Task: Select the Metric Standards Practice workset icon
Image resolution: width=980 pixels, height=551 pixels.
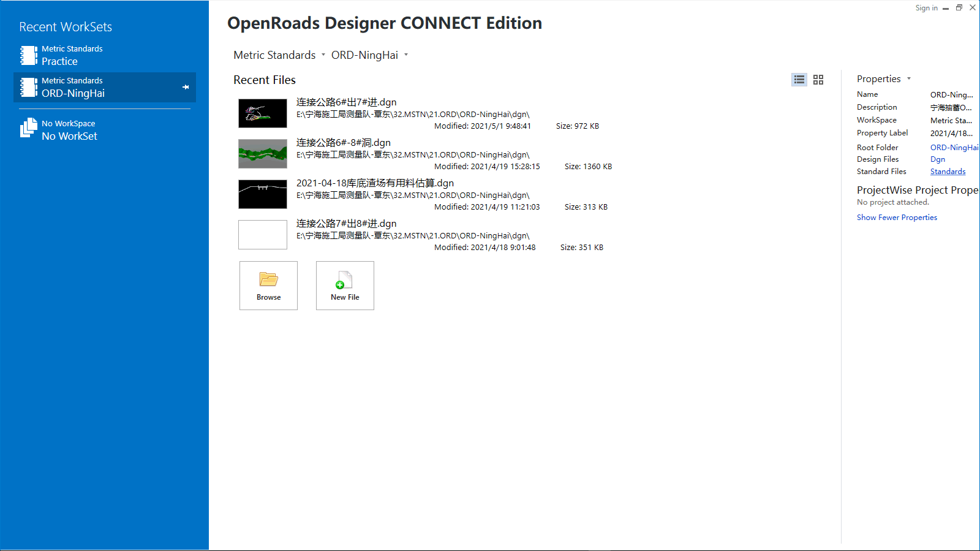Action: (28, 55)
